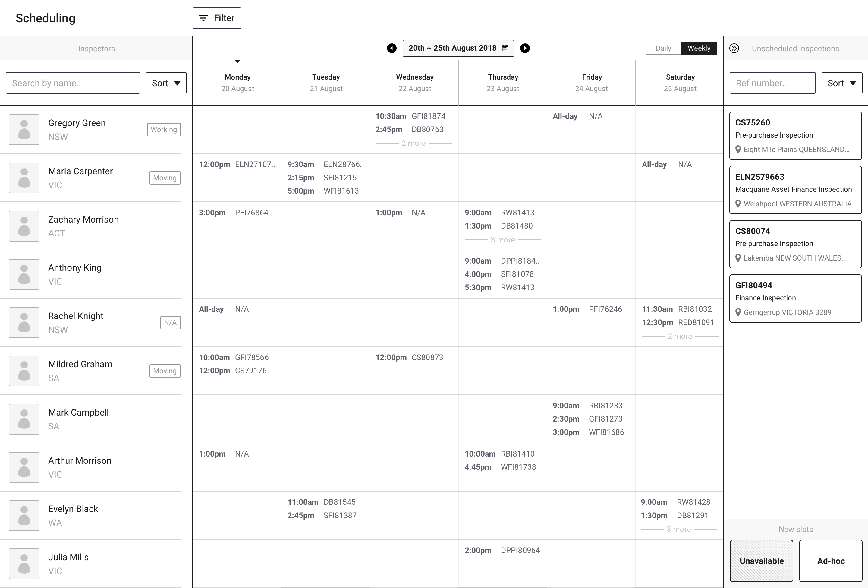This screenshot has height=588, width=868.
Task: Go to previous week with left arrow
Action: (x=392, y=48)
